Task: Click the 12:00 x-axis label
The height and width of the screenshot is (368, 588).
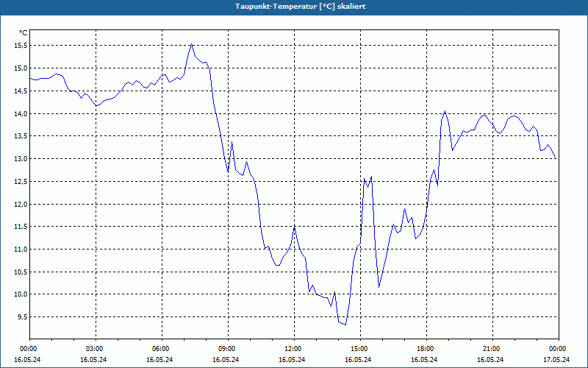Action: coord(292,349)
